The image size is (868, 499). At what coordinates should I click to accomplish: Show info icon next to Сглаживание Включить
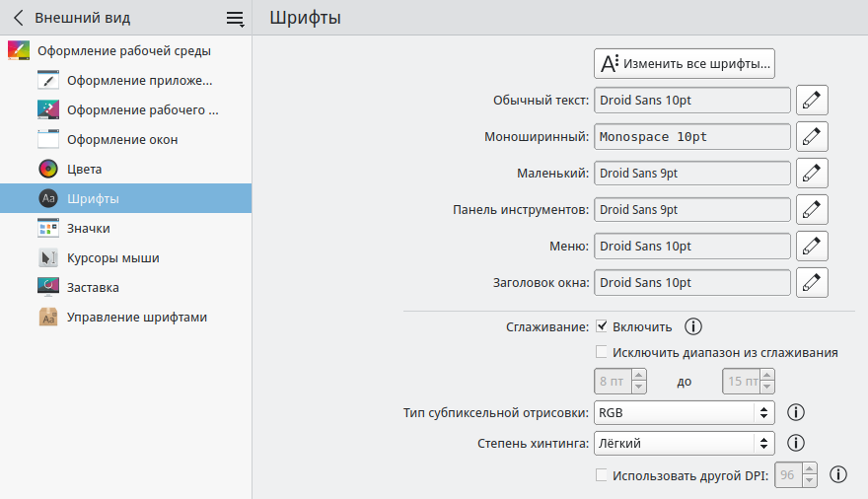point(693,326)
